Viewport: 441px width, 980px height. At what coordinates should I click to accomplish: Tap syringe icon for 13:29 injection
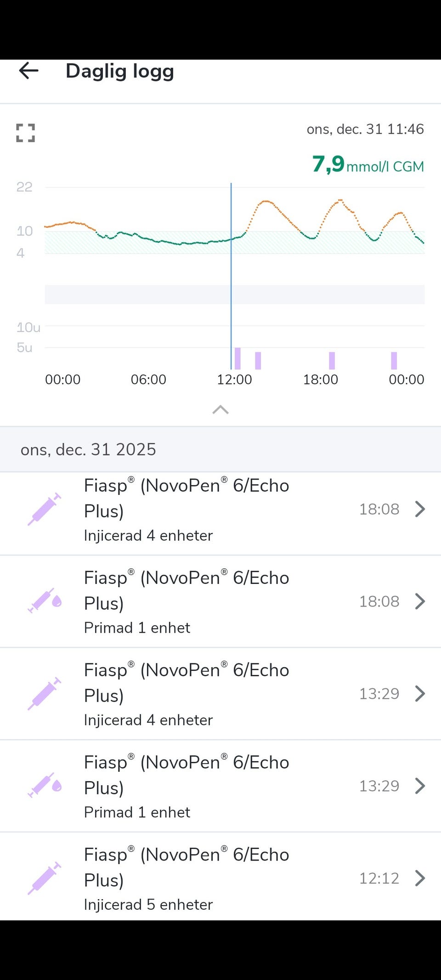tap(45, 693)
